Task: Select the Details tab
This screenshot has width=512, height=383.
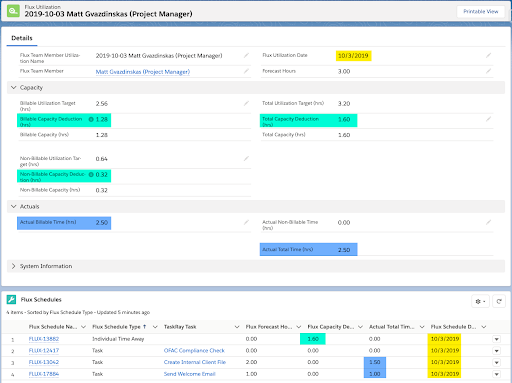Action: 22,38
